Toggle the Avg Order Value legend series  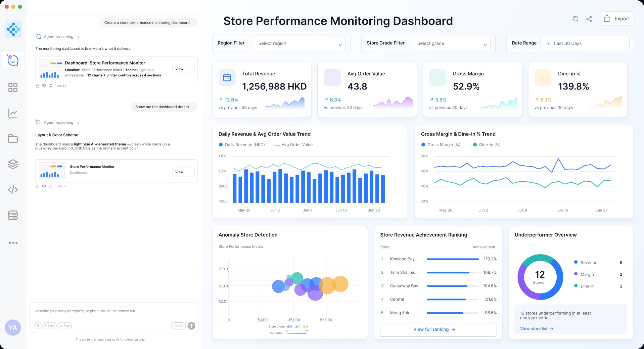point(293,145)
